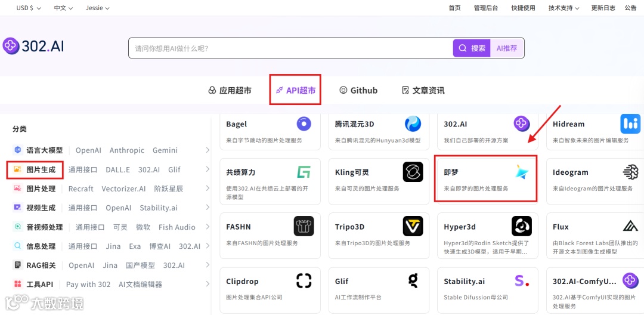
Task: Click the 302.AI-ComfyUI purple logo icon
Action: (x=630, y=281)
